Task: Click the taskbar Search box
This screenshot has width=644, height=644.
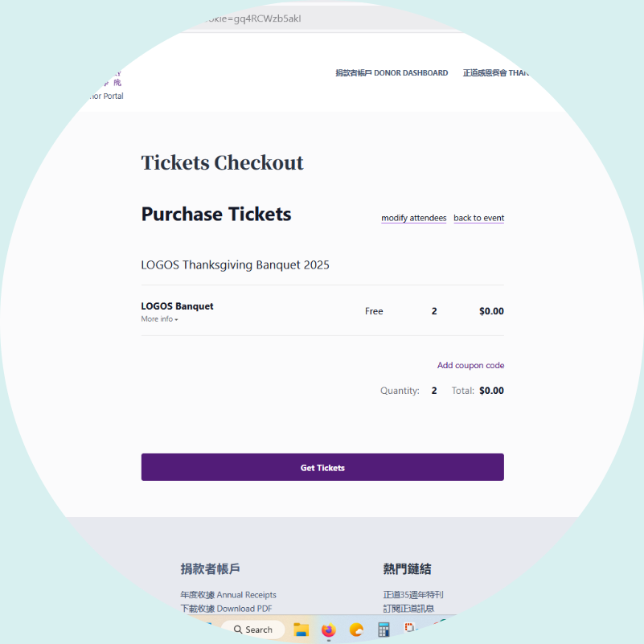Action: pos(253,630)
